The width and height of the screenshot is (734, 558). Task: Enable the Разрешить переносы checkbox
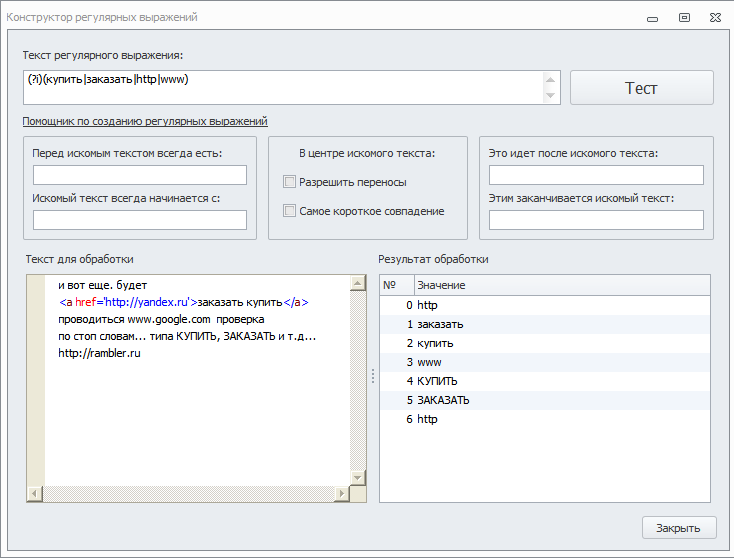[290, 182]
